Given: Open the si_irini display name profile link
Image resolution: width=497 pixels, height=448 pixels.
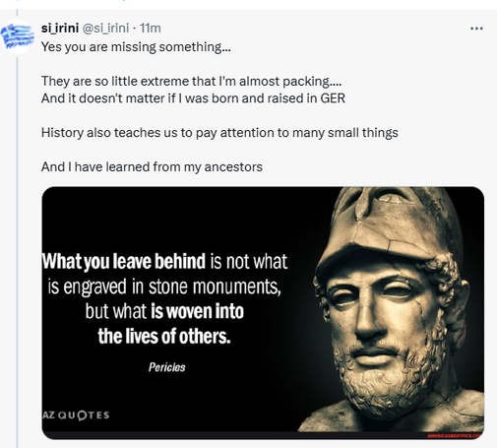Looking at the screenshot, I should coord(60,29).
